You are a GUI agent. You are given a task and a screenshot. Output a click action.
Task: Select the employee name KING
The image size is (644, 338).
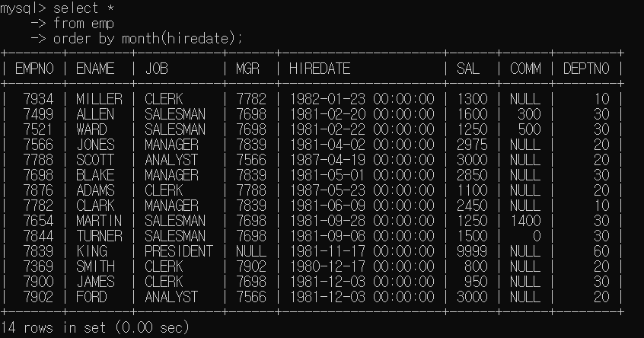pos(91,251)
